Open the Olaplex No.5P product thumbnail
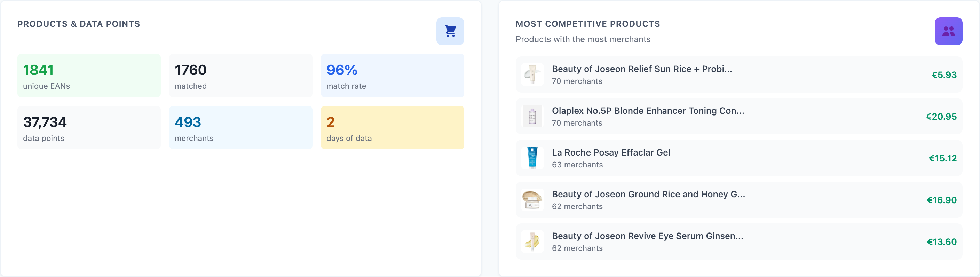This screenshot has height=277, width=980. tap(532, 117)
